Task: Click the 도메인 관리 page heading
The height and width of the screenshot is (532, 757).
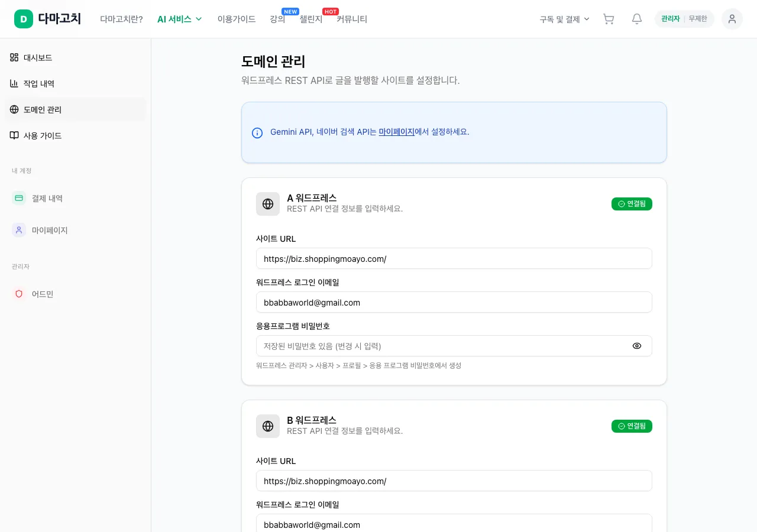Action: point(273,61)
